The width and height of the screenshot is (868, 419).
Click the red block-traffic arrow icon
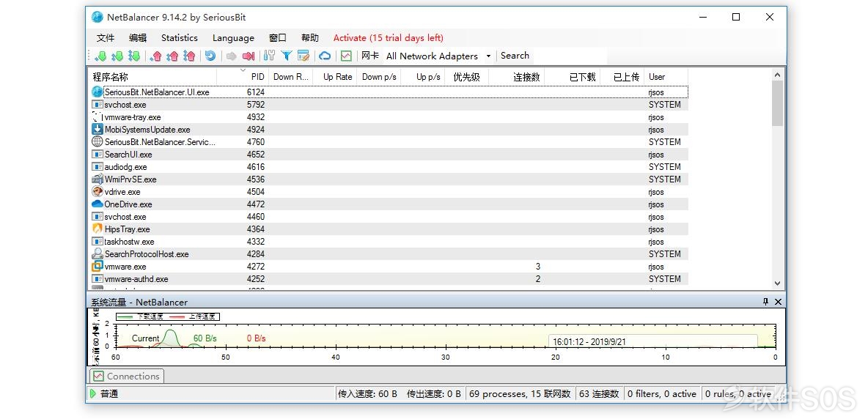(x=249, y=56)
